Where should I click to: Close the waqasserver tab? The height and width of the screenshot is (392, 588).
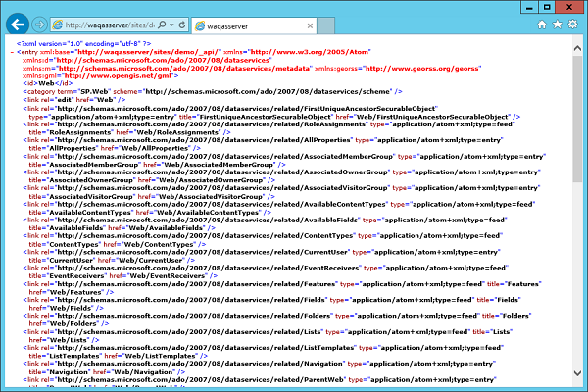(x=310, y=25)
